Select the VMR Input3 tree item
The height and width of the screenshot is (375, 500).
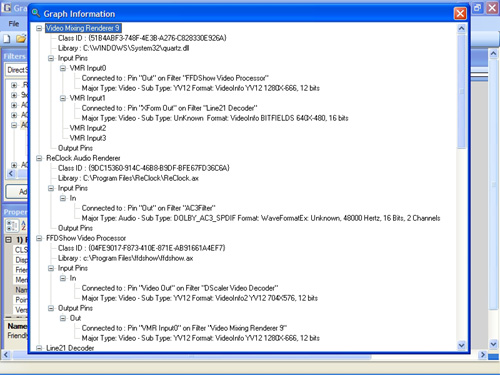[88, 138]
